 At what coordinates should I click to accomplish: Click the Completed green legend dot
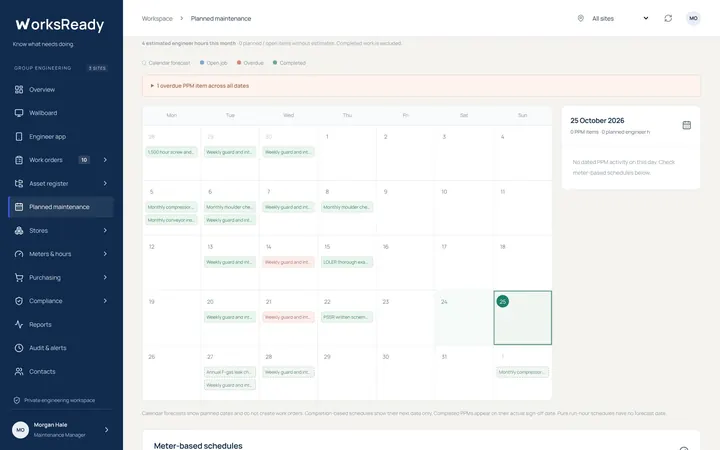click(x=275, y=62)
